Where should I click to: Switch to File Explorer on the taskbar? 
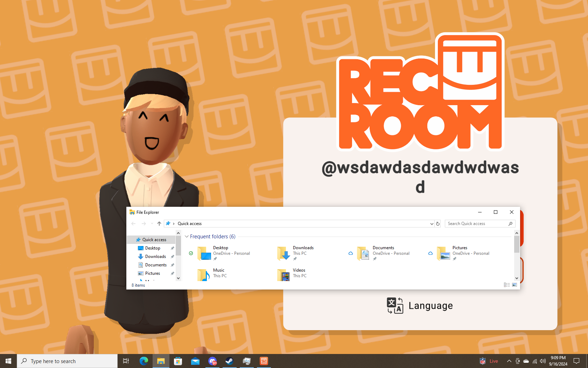point(161,361)
